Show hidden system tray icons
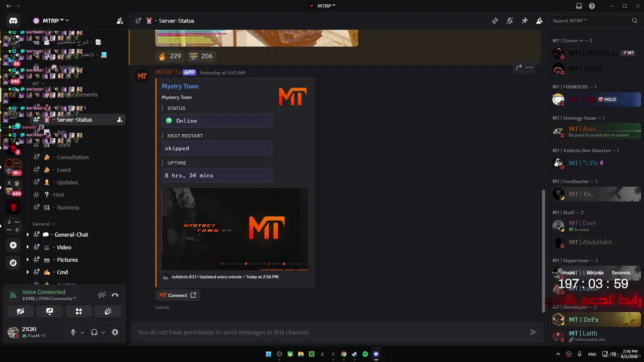Image resolution: width=644 pixels, height=362 pixels. [557, 354]
